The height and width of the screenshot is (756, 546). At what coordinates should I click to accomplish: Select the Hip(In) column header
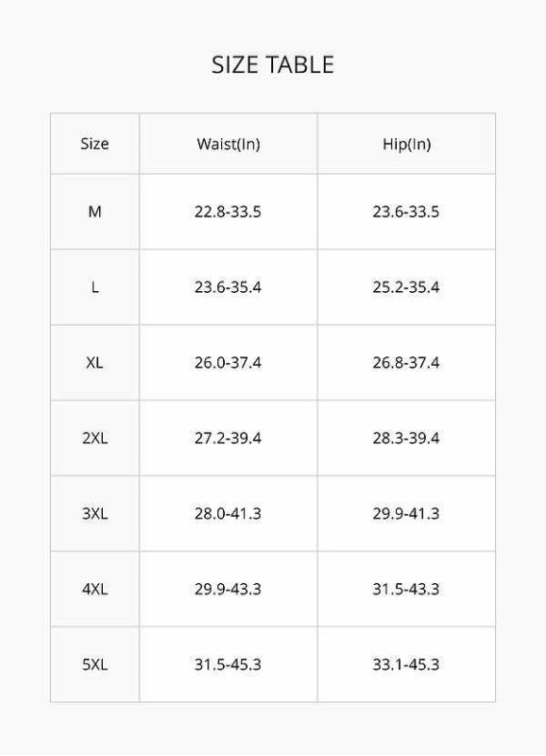(406, 144)
